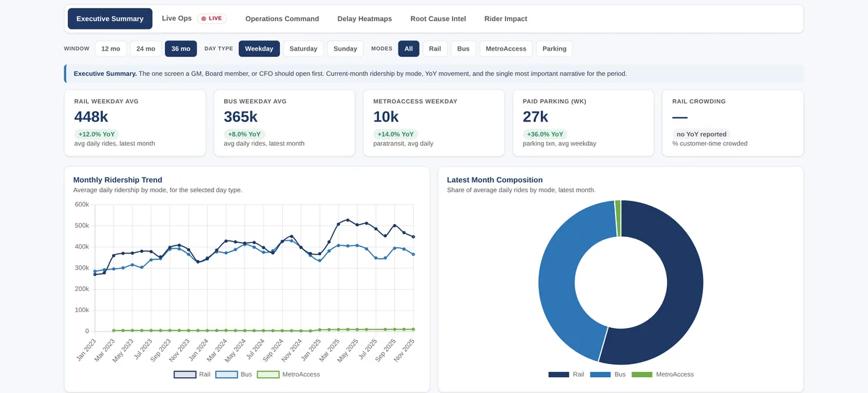Click the +12.0% YoY badge

96,134
